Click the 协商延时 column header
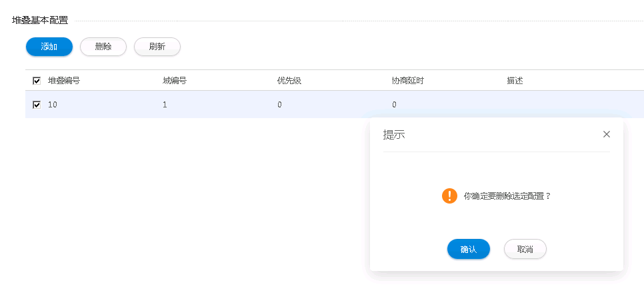The image size is (644, 287). [x=408, y=81]
